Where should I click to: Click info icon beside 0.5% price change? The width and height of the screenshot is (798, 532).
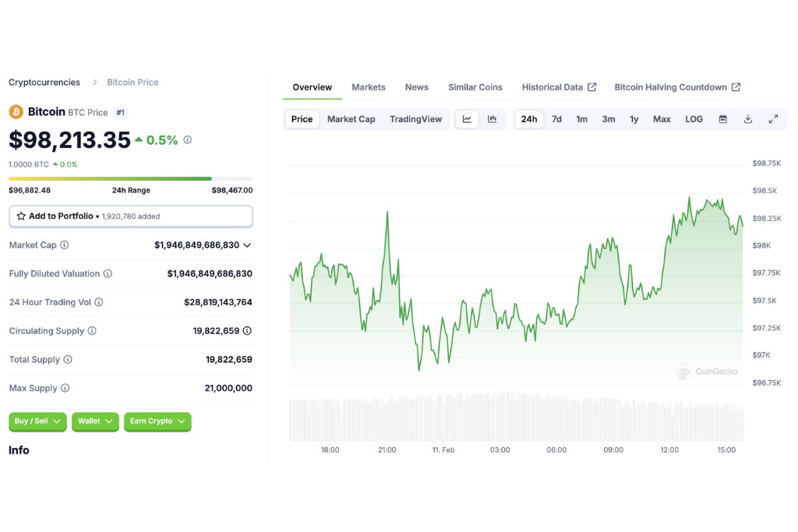[x=187, y=140]
